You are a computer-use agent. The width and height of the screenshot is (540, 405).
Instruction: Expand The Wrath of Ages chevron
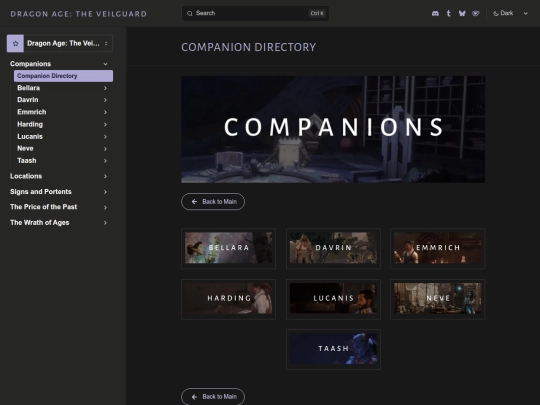click(105, 223)
